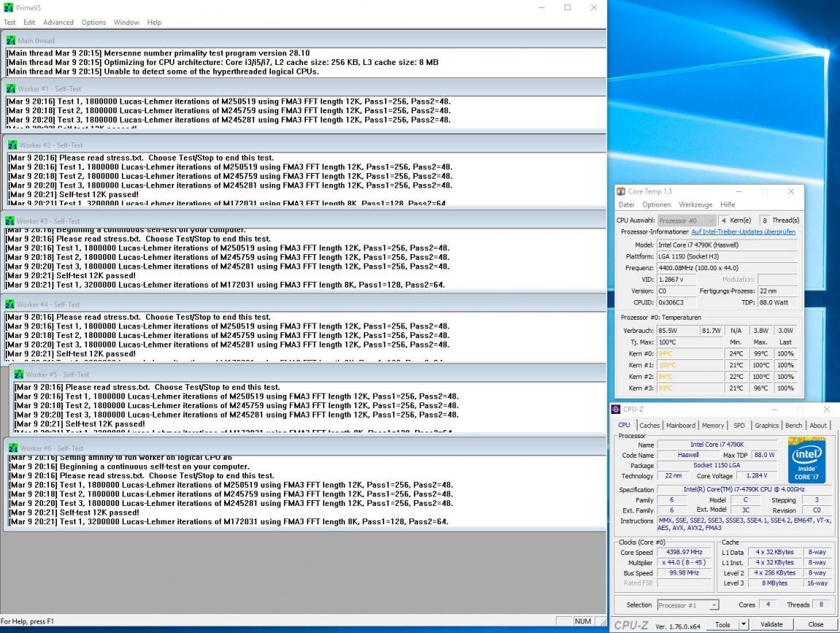Select the CPU tab in CPU-Z
Screen dimensions: 840x633
click(624, 425)
